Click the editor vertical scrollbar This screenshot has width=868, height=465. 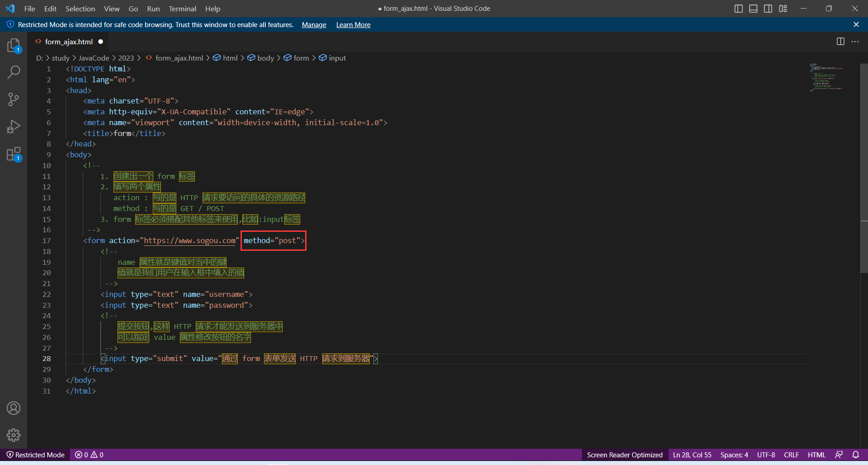tap(864, 169)
